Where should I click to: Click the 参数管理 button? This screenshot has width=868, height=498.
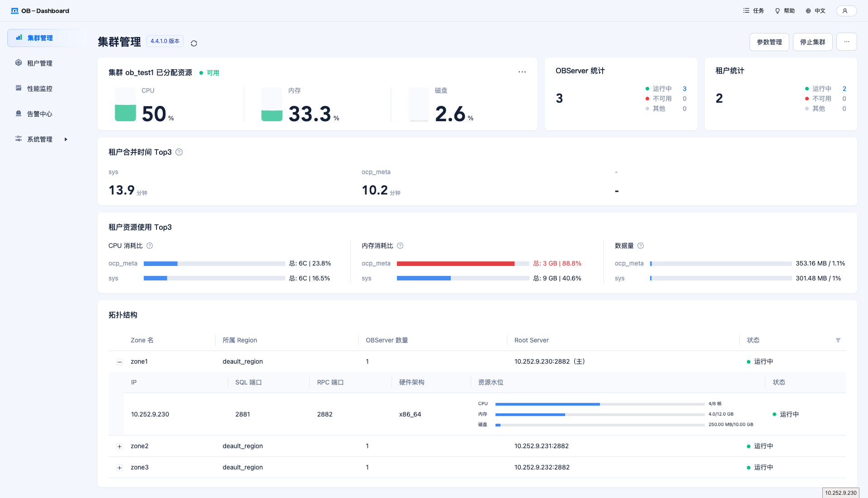click(769, 42)
